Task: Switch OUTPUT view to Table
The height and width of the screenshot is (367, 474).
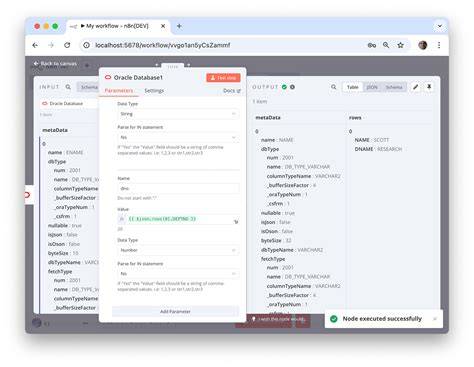Action: tap(353, 87)
